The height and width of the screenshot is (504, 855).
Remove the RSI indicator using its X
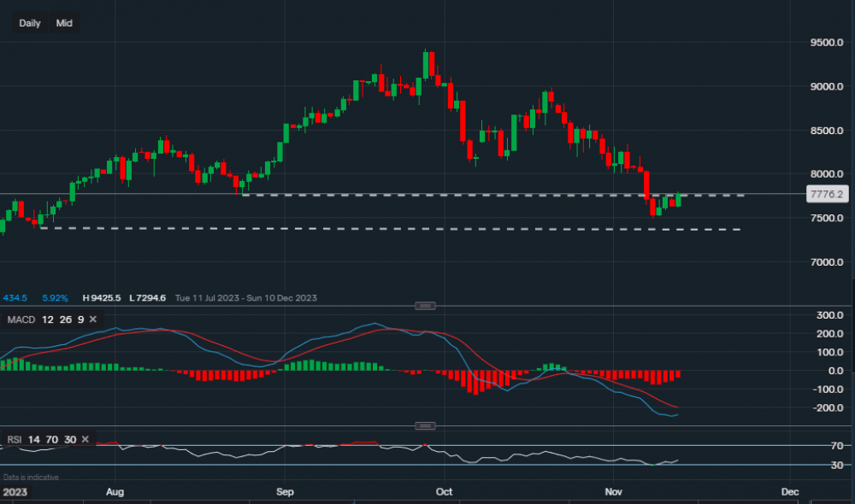tap(93, 440)
